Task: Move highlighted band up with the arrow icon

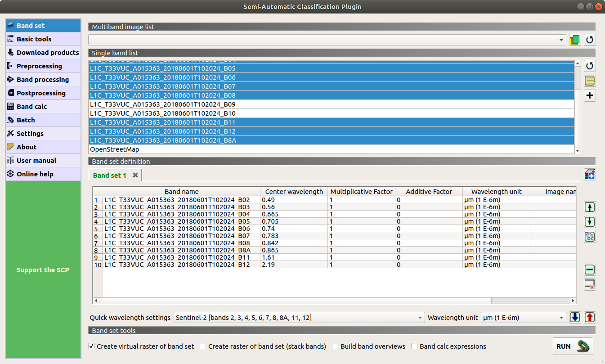Action: (590, 207)
